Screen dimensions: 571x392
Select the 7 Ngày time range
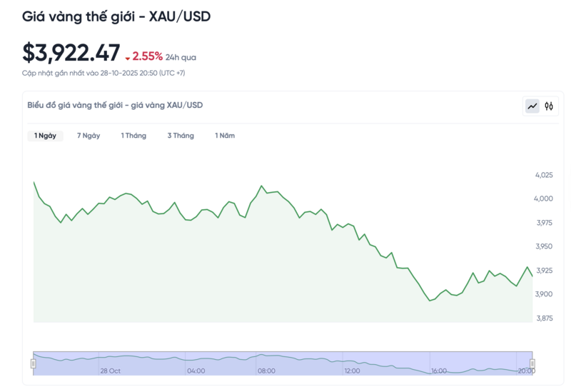click(89, 136)
